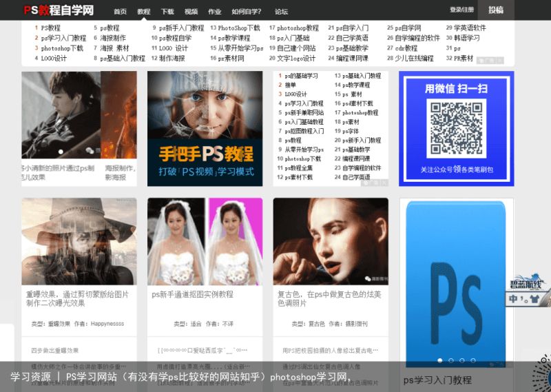Click the white carousel dot on portrait slider
The height and width of the screenshot is (392, 551).
[x=61, y=152]
